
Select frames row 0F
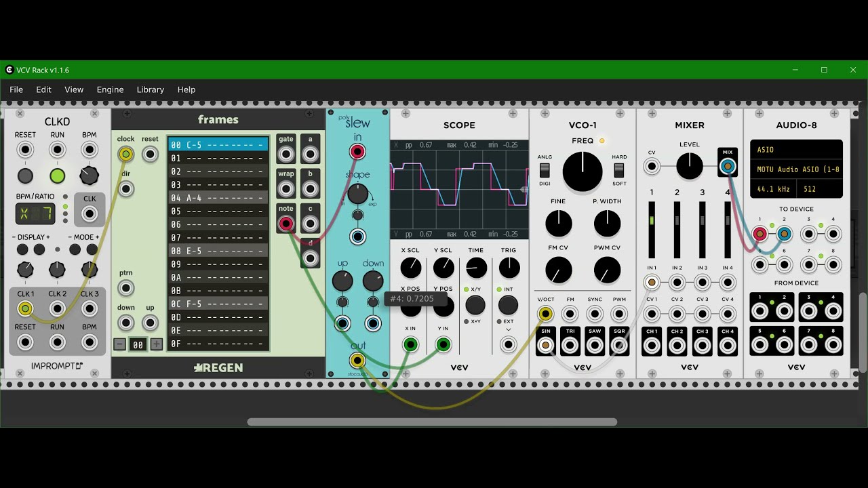[x=218, y=344]
